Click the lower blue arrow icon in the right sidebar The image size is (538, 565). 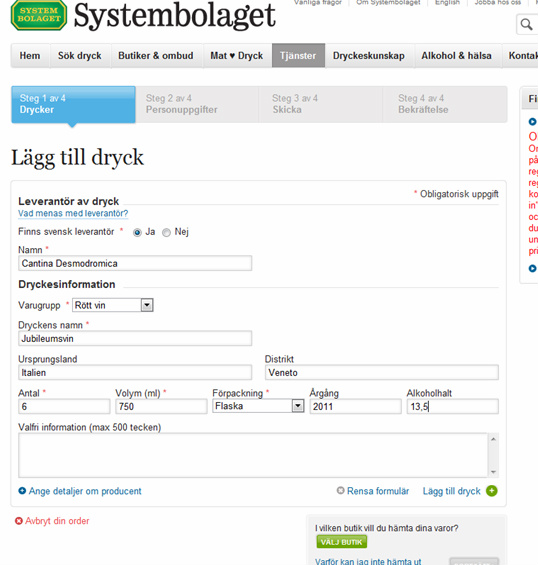(532, 268)
